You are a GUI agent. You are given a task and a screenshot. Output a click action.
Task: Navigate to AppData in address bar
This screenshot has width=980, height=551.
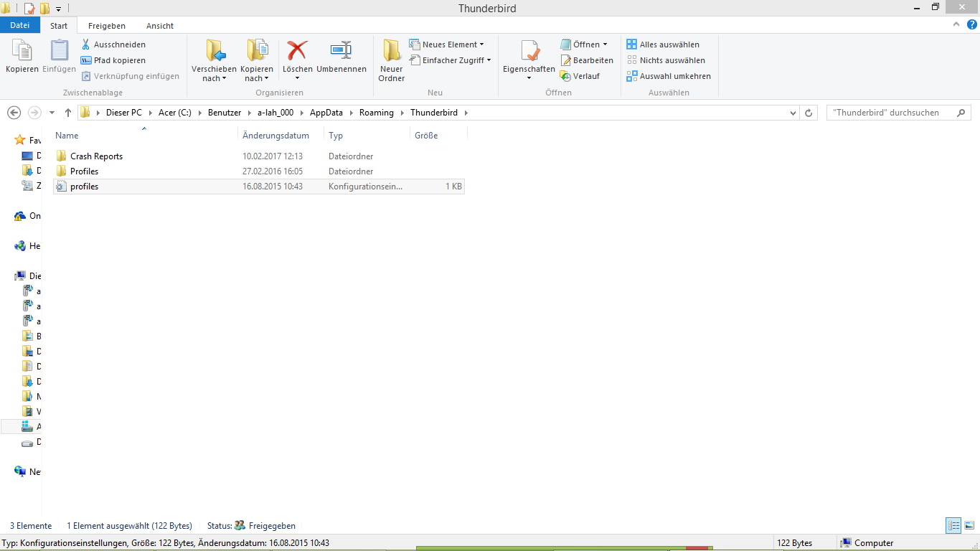(326, 113)
